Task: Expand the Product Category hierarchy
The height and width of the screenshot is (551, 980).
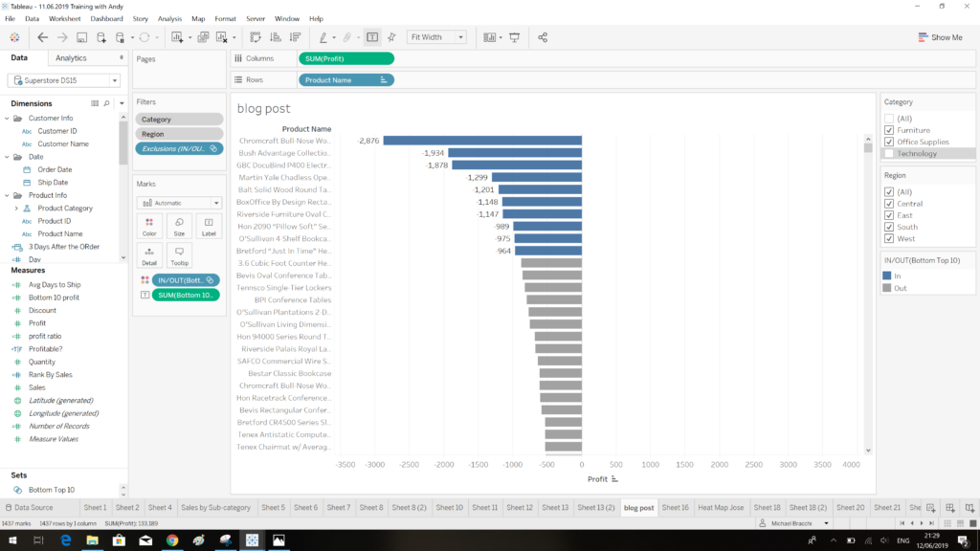Action: [15, 209]
